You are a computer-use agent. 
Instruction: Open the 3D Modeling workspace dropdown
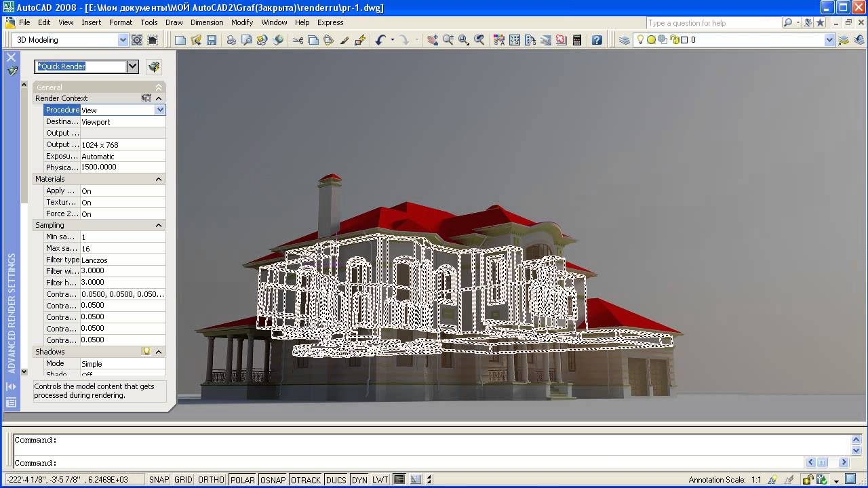pos(123,40)
